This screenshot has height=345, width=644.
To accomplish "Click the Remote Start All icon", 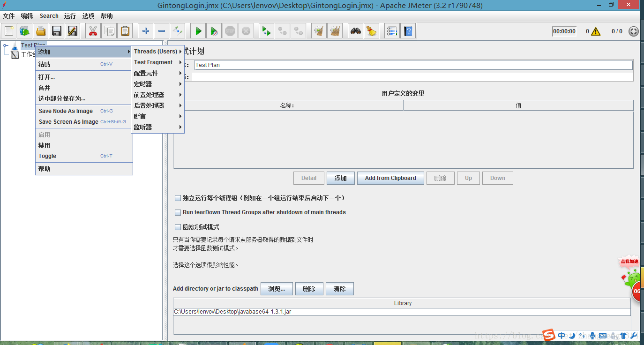I will (x=267, y=31).
